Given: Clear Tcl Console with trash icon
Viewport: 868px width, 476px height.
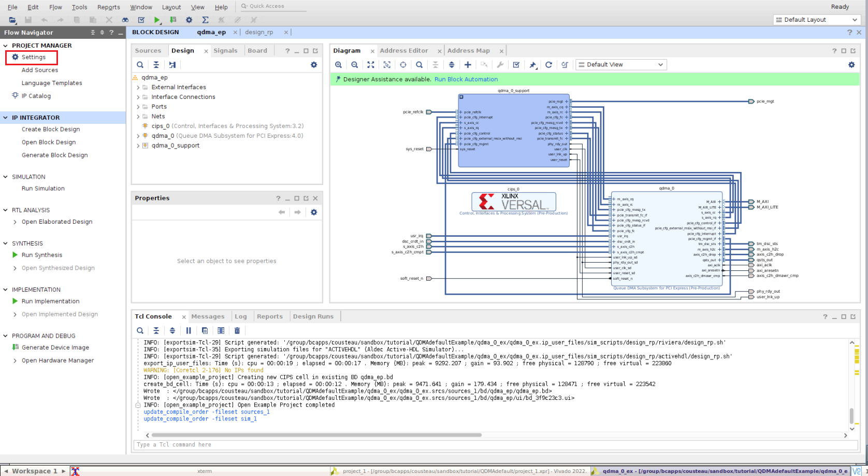Looking at the screenshot, I should pos(237,330).
